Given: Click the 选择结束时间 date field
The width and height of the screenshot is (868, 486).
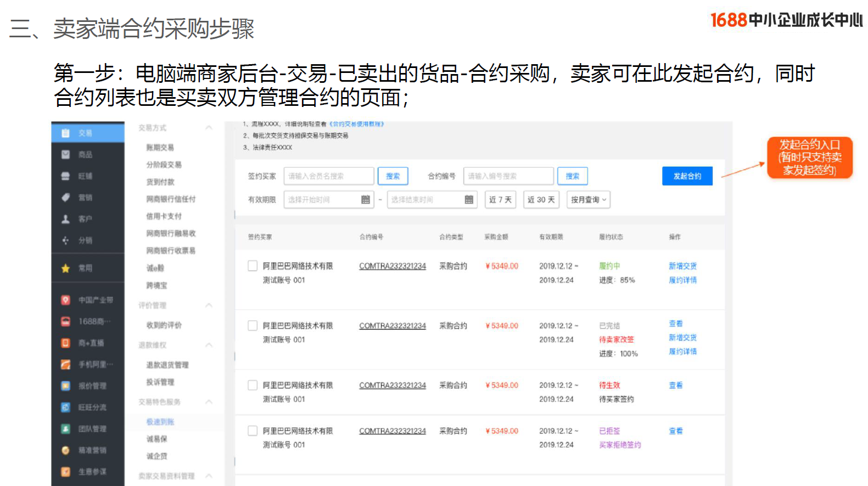Looking at the screenshot, I should click(432, 200).
